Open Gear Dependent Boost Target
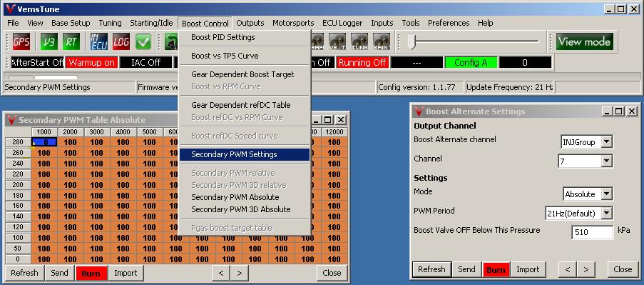 245,74
